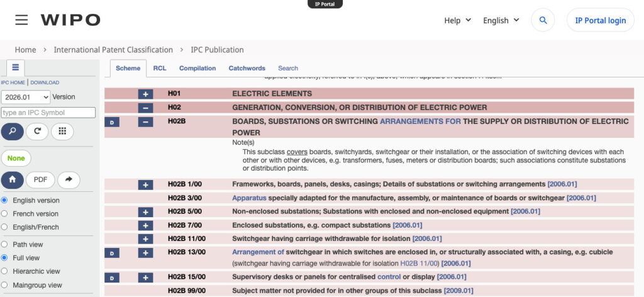The image size is (644, 297).
Task: Click the sidebar home icon button
Action: [x=13, y=179]
